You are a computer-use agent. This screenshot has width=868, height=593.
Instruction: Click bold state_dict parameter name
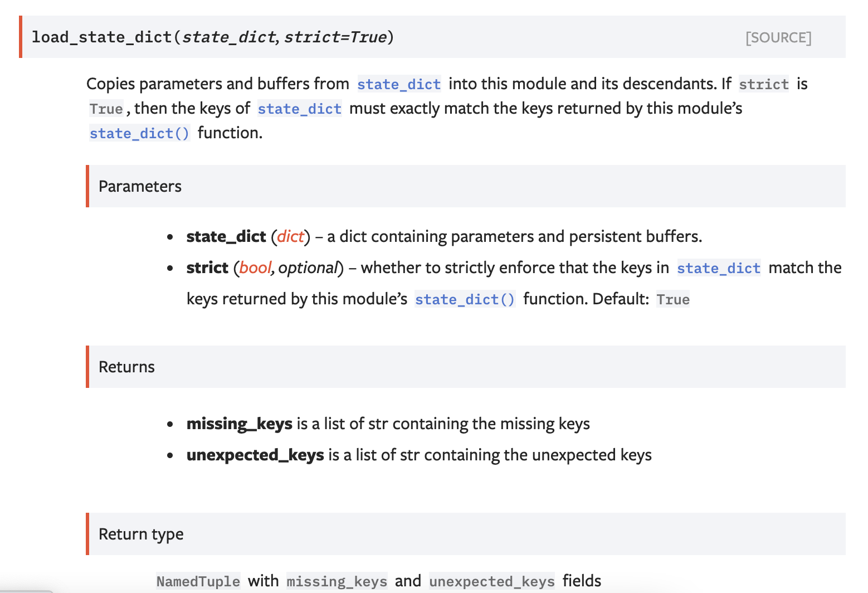tap(226, 236)
